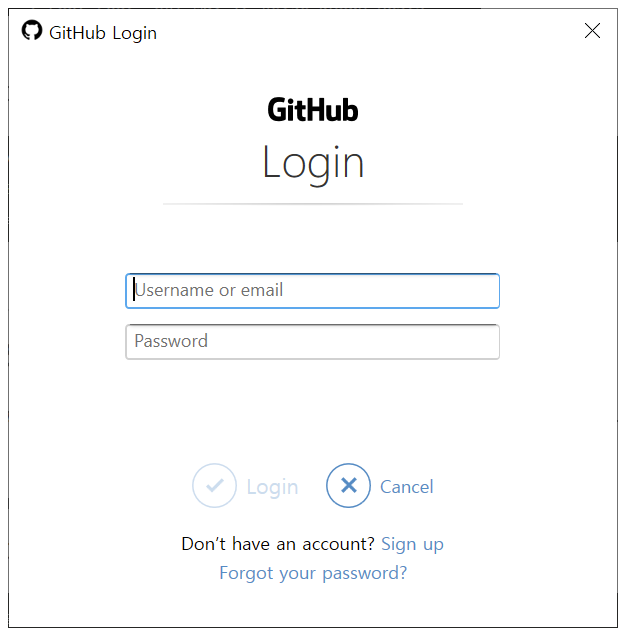Close the GitHub Login window

[x=592, y=31]
